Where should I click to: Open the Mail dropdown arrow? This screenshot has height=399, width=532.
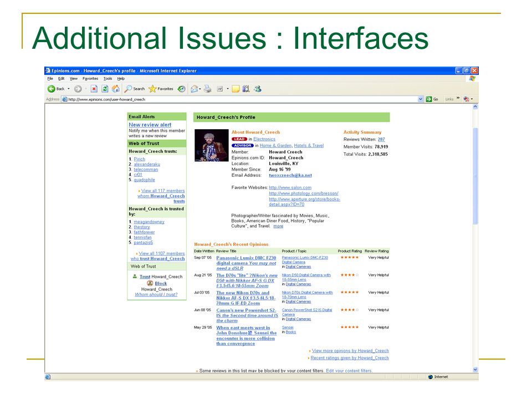pos(200,89)
